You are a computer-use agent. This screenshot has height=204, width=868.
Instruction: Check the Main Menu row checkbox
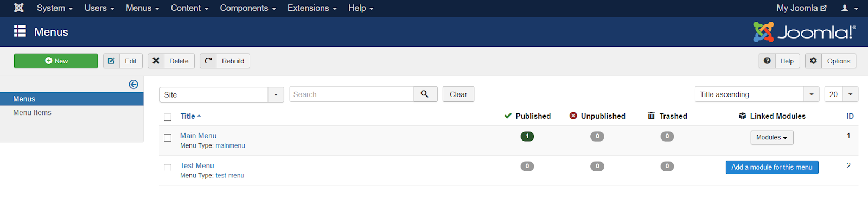point(168,138)
